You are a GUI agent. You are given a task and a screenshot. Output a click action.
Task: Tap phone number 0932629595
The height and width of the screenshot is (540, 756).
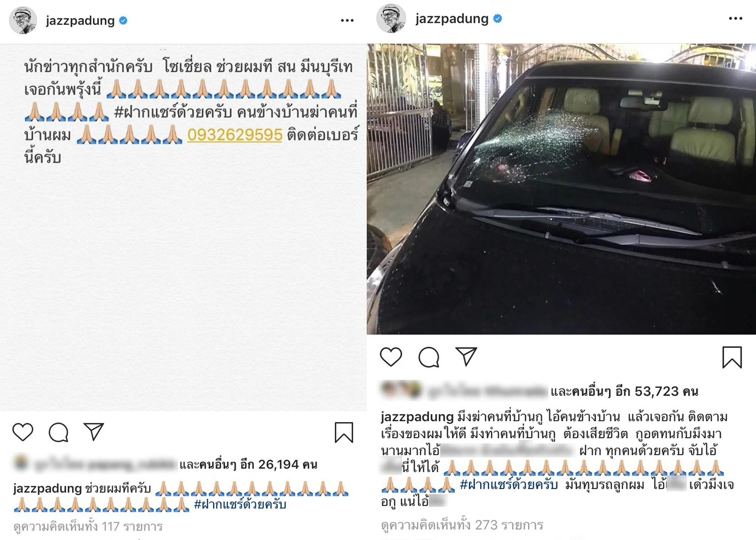pos(235,135)
